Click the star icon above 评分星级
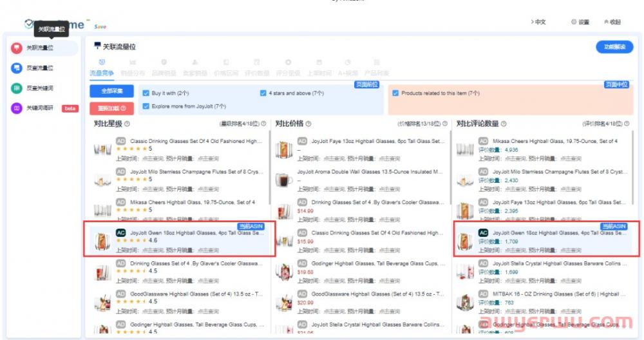 click(288, 62)
